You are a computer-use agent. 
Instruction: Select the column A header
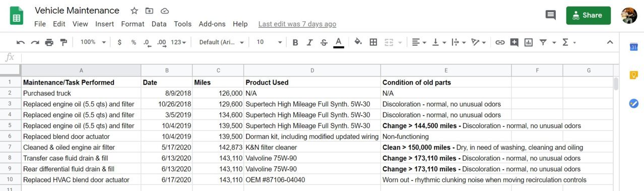(x=81, y=71)
